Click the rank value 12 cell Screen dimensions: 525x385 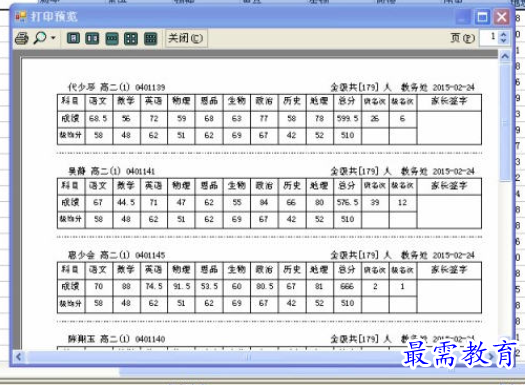402,202
